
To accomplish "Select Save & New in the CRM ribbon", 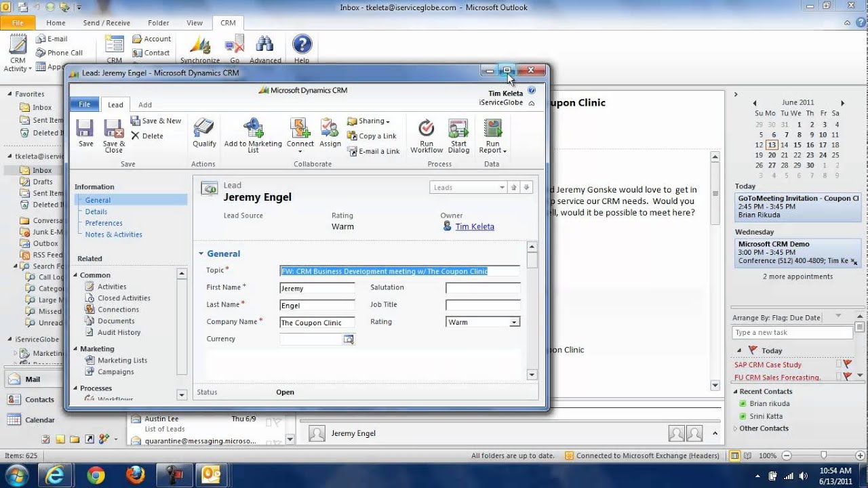I will tap(156, 121).
